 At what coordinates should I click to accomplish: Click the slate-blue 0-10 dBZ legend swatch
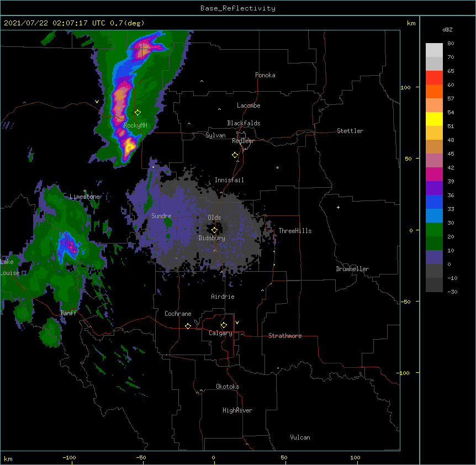(434, 257)
